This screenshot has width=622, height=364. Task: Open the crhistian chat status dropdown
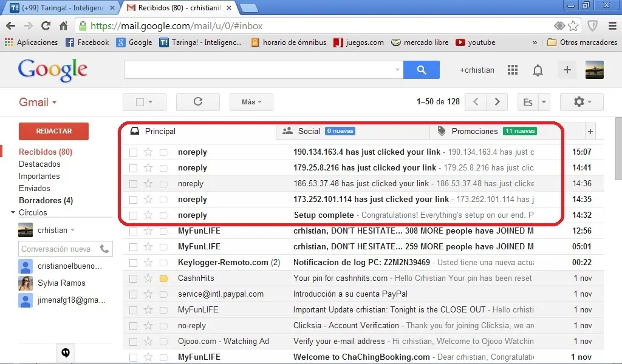point(73,230)
